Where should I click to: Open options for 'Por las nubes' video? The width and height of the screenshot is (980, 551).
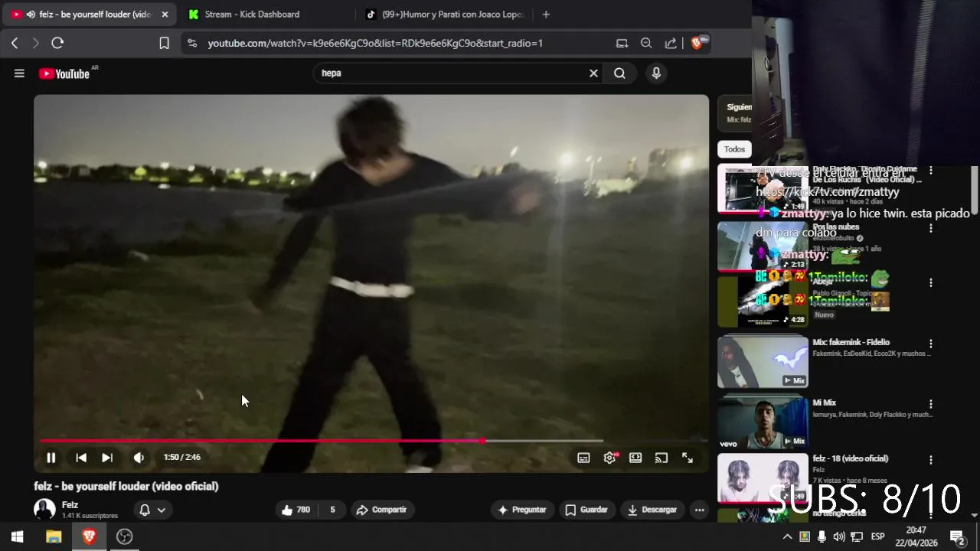click(x=931, y=228)
